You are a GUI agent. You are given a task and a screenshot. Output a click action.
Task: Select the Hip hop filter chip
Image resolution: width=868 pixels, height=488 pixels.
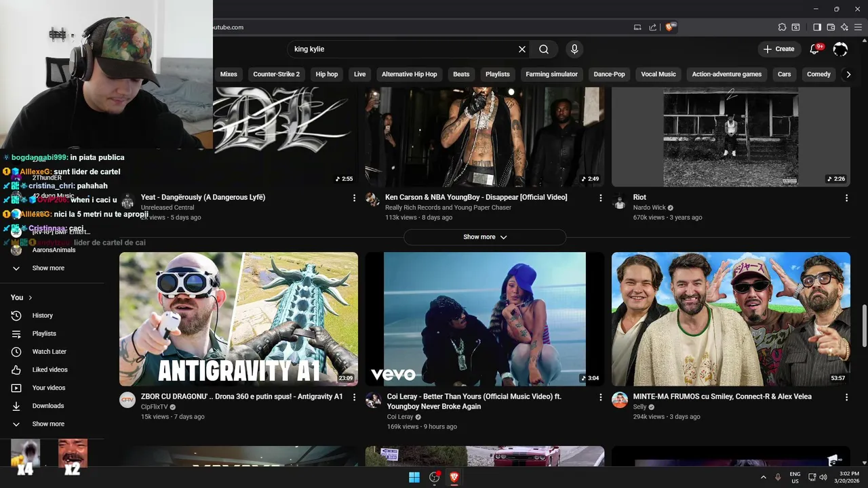(327, 75)
